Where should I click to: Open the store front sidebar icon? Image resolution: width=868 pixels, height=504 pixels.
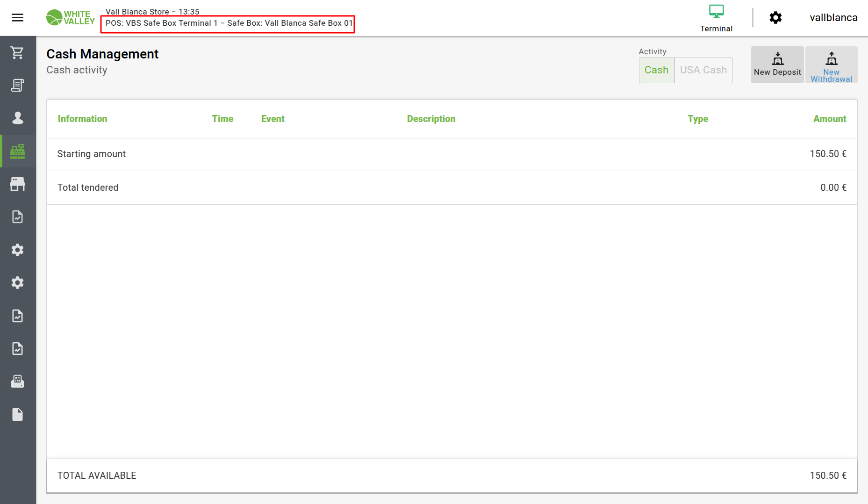tap(17, 184)
